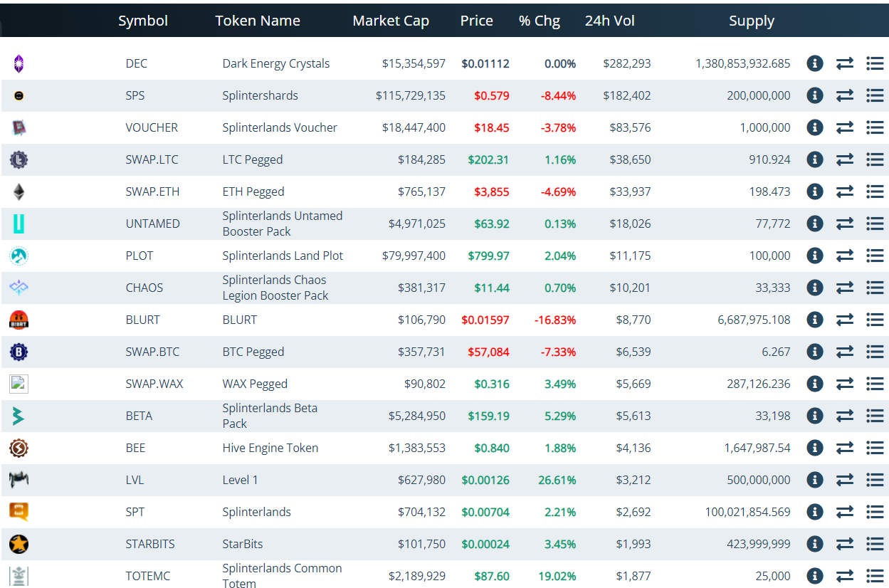The height and width of the screenshot is (588, 889).
Task: Click the CHAOS token logo
Action: point(19,288)
